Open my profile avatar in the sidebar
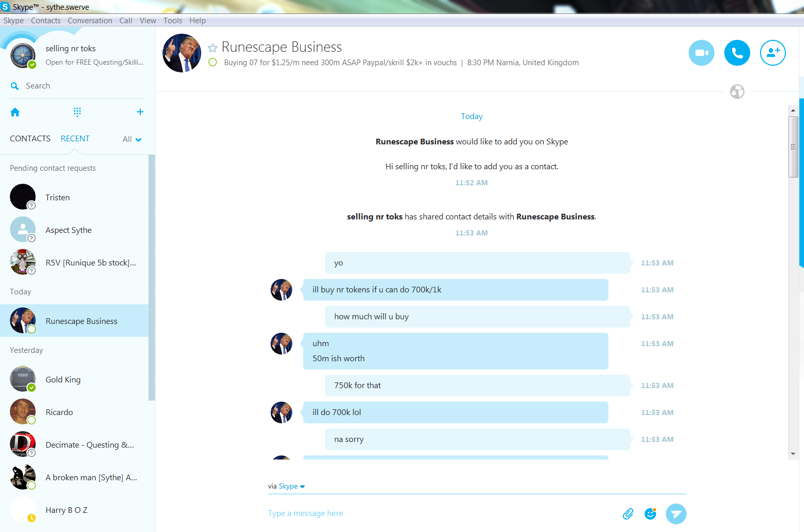This screenshot has width=804, height=532. click(x=23, y=55)
